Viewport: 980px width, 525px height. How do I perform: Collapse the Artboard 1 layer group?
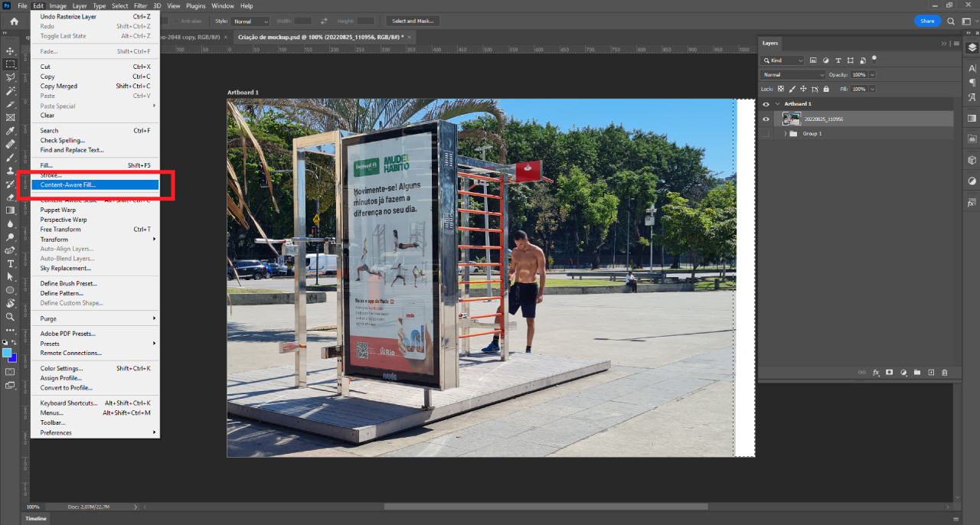(778, 104)
